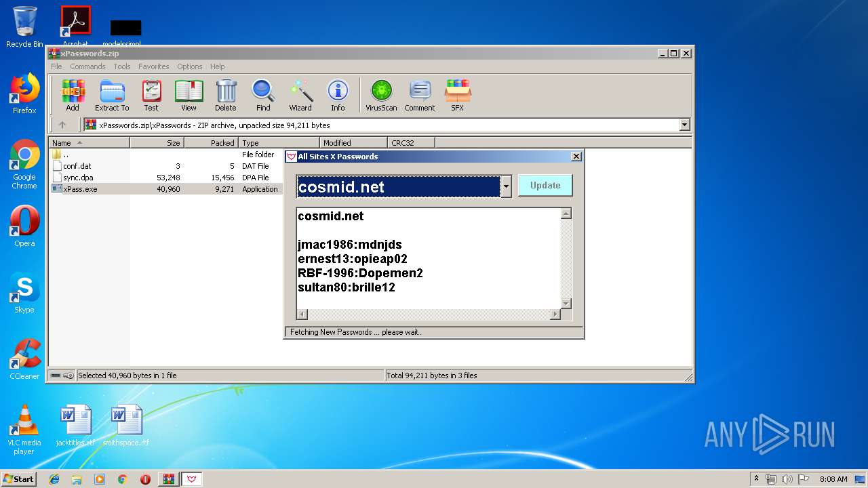Sort by the Size column header

tap(157, 143)
